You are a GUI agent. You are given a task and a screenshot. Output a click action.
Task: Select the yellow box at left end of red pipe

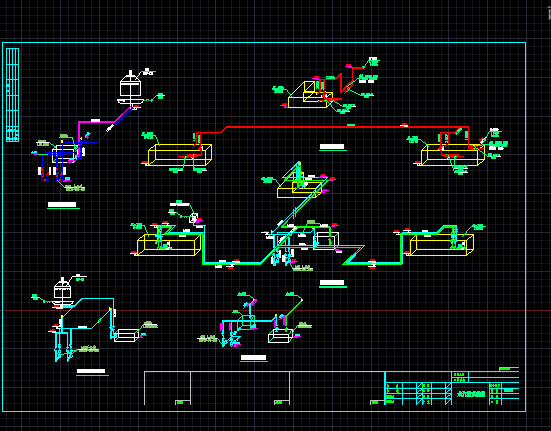point(180,155)
